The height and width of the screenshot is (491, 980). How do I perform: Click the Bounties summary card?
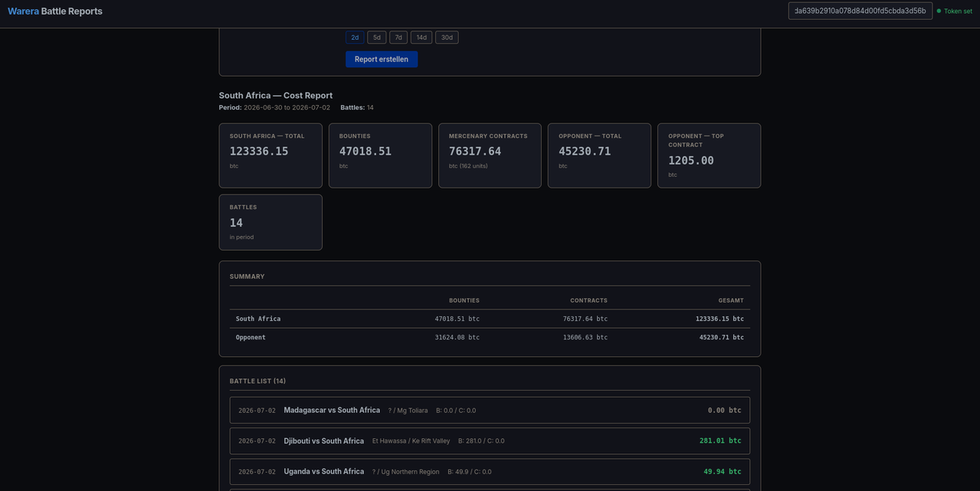[380, 155]
